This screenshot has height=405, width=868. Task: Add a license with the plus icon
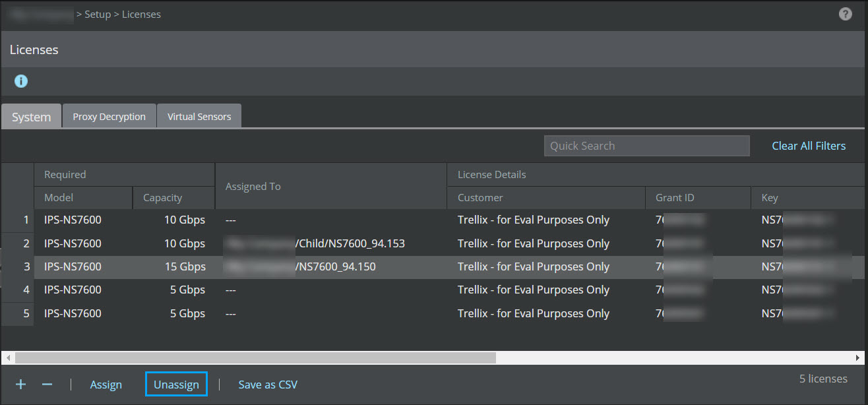click(x=21, y=384)
